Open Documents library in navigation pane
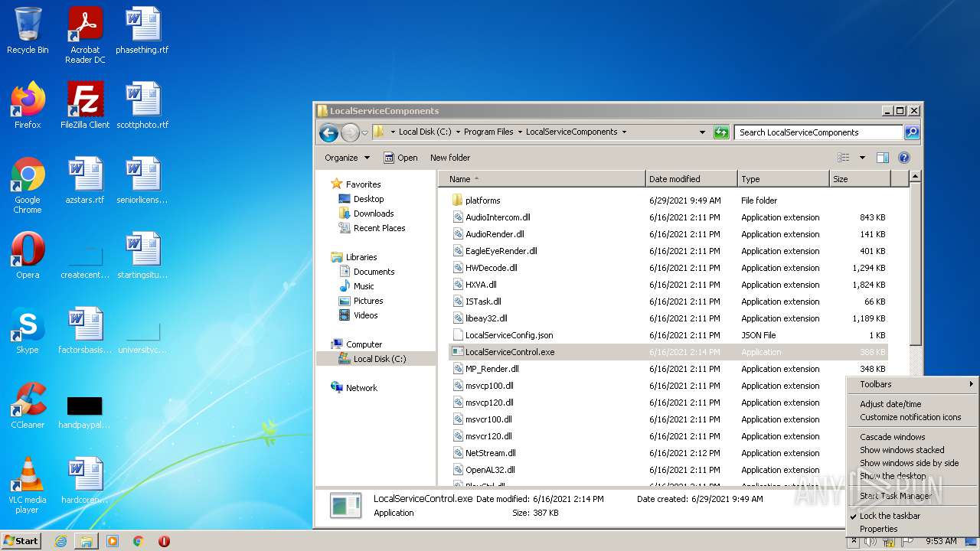Image resolution: width=980 pixels, height=551 pixels. point(374,272)
